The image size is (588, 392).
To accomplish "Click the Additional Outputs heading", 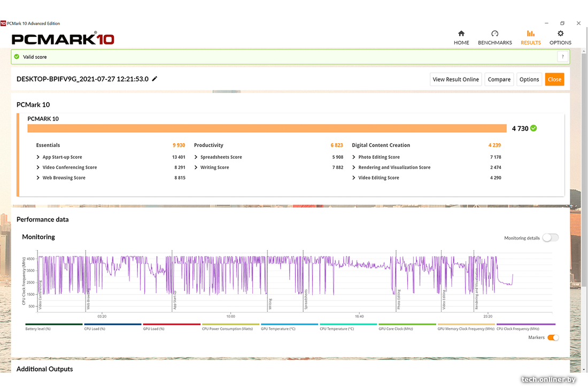I will [44, 369].
